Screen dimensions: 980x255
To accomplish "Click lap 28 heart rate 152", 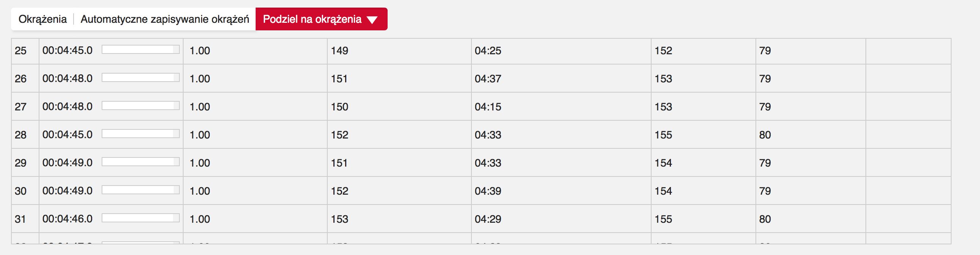I will (339, 135).
